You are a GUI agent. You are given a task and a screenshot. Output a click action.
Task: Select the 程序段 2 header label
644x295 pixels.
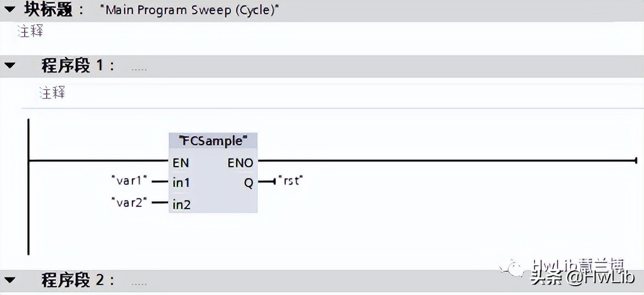click(x=78, y=280)
